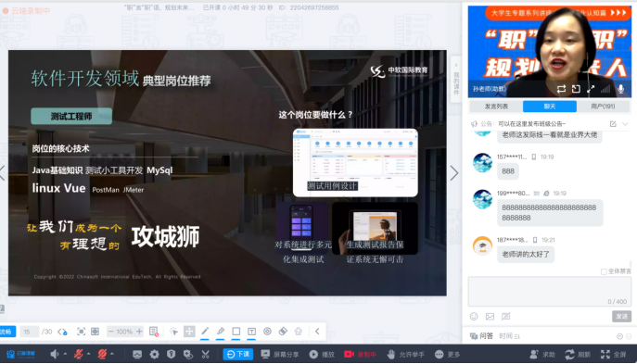Click the 发送 send button
Image resolution: width=637 pixels, height=364 pixels.
tap(621, 316)
